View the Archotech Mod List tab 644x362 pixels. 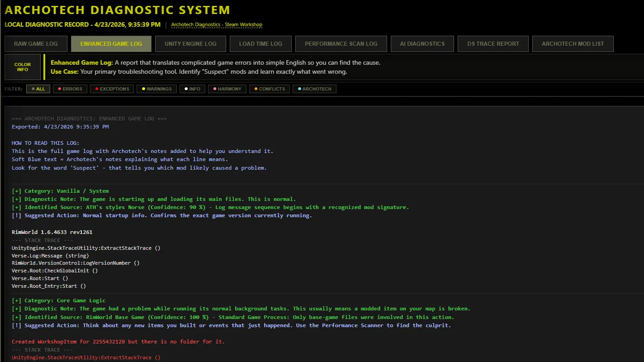click(x=573, y=44)
